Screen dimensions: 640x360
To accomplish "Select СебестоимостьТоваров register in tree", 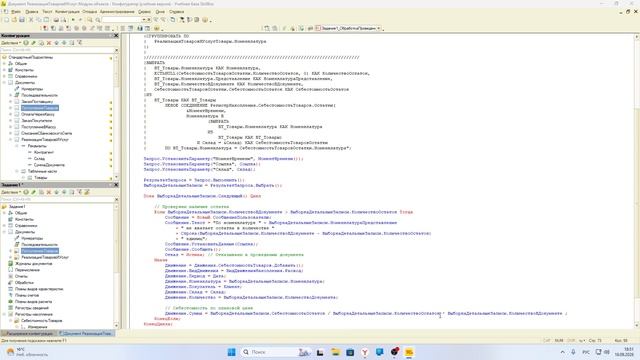I will pos(42,321).
